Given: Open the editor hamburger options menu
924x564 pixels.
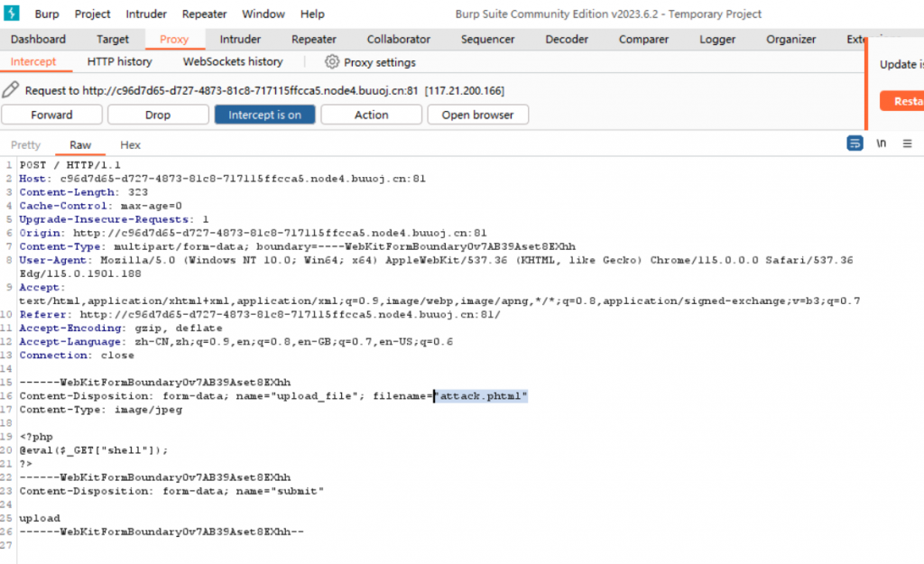Looking at the screenshot, I should click(907, 143).
